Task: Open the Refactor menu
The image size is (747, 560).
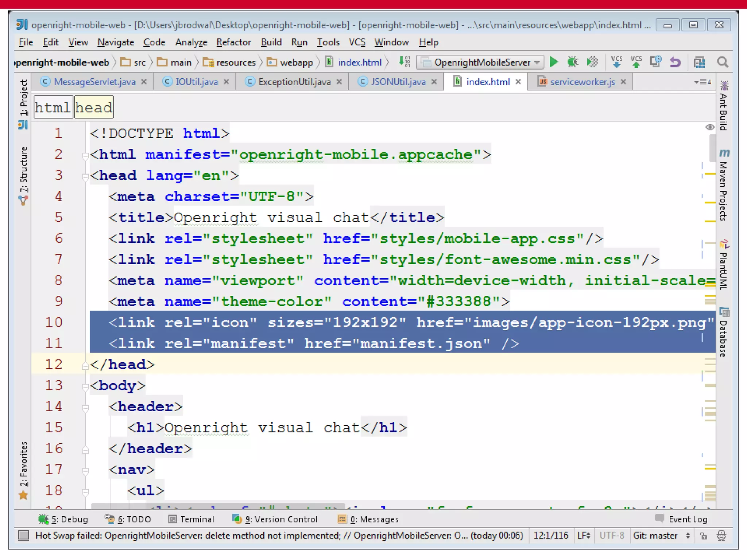Action: click(233, 42)
